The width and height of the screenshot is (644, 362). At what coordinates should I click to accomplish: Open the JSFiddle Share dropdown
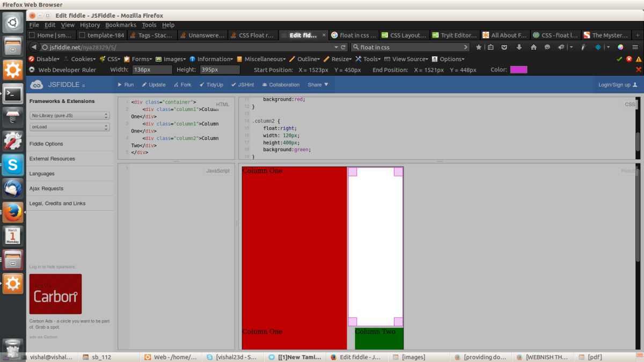(x=318, y=85)
